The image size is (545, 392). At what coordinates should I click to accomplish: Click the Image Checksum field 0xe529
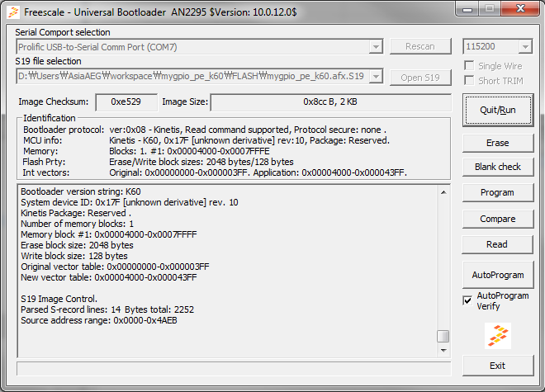pos(126,102)
